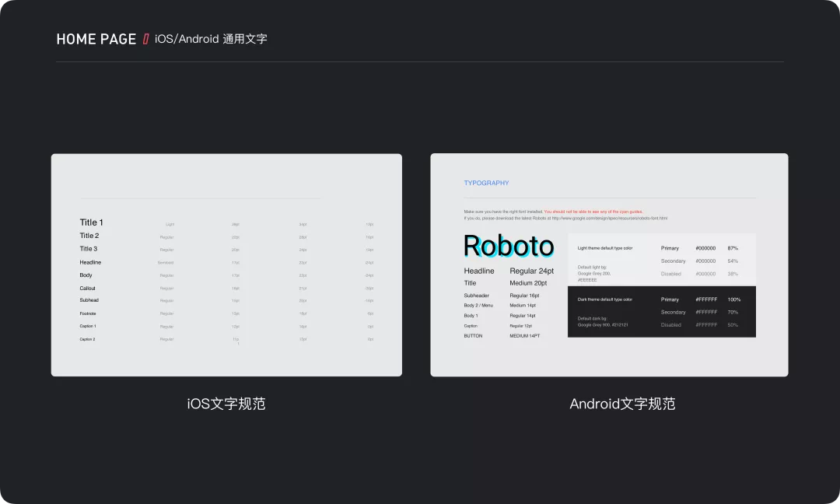Screen dimensions: 840x504
Task: Select the iOS typography spec card
Action: (226, 264)
